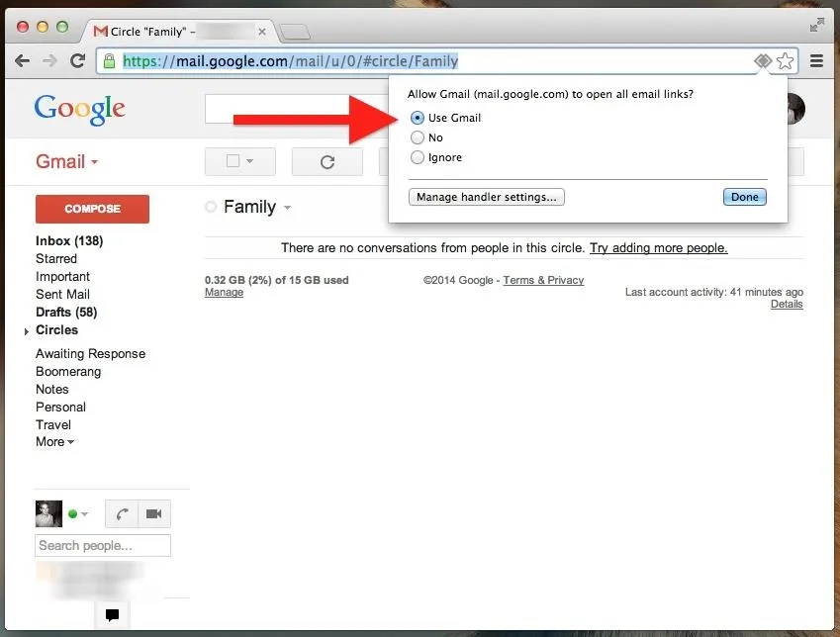Open the Circles label

[x=56, y=330]
